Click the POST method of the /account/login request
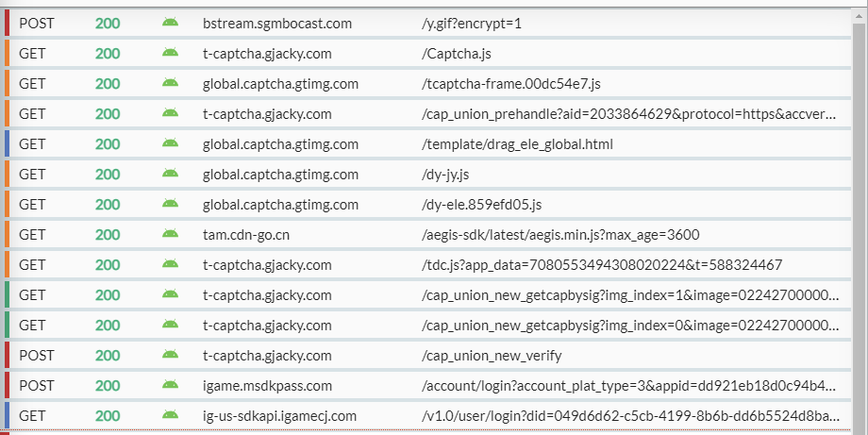Viewport: 868px width, 435px height. (37, 386)
